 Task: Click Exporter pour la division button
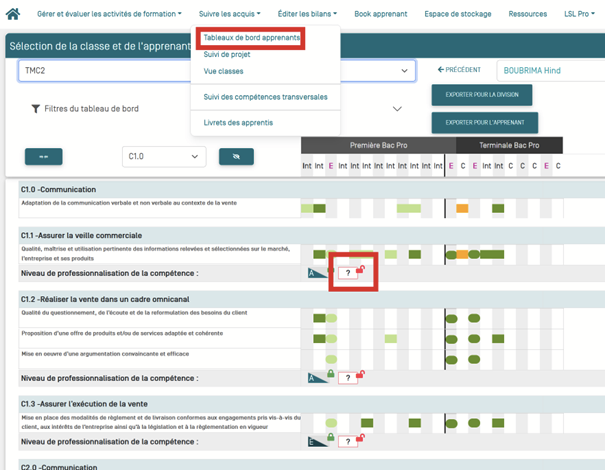pyautogui.click(x=482, y=95)
